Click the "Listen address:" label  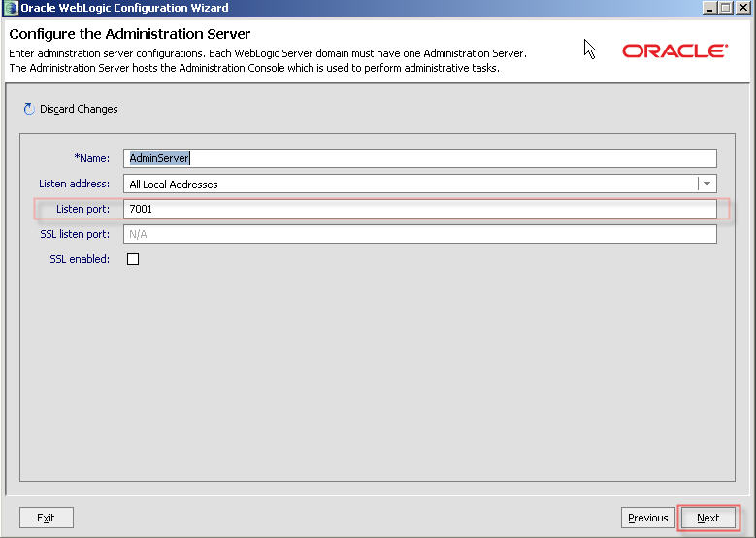pyautogui.click(x=75, y=184)
